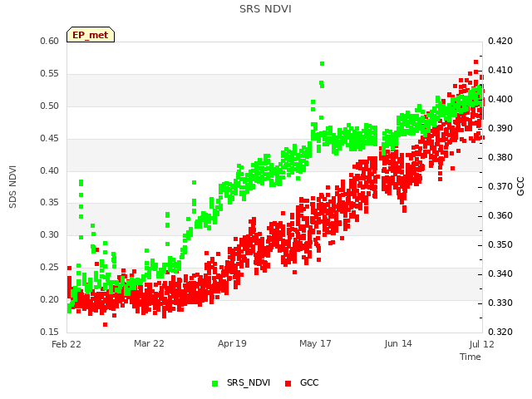Click the Feb 22 date tick label

click(66, 344)
